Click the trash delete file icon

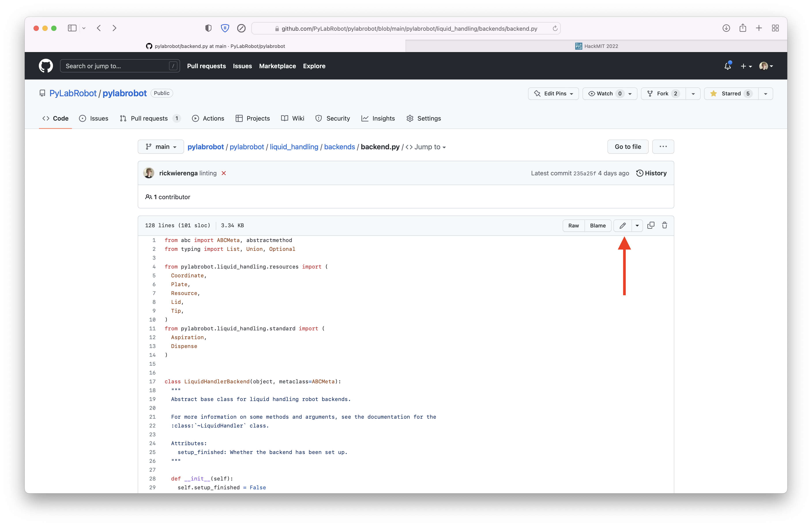click(x=664, y=225)
